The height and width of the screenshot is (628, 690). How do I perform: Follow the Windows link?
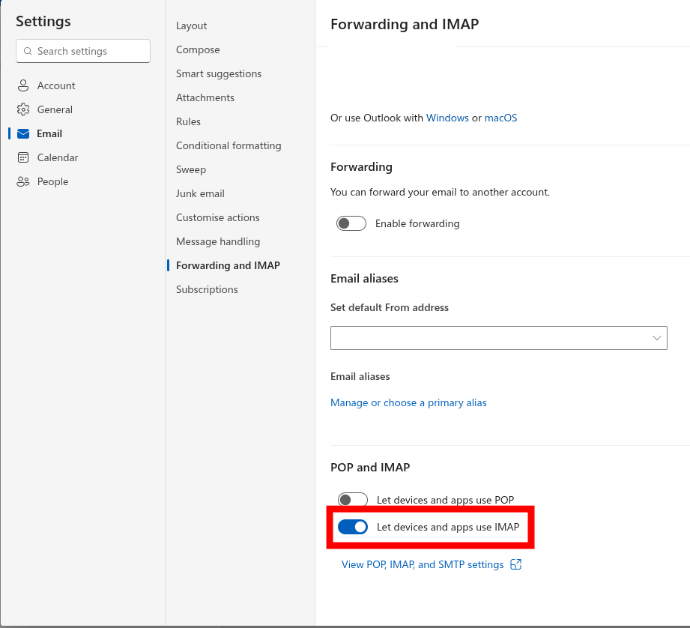[x=447, y=118]
